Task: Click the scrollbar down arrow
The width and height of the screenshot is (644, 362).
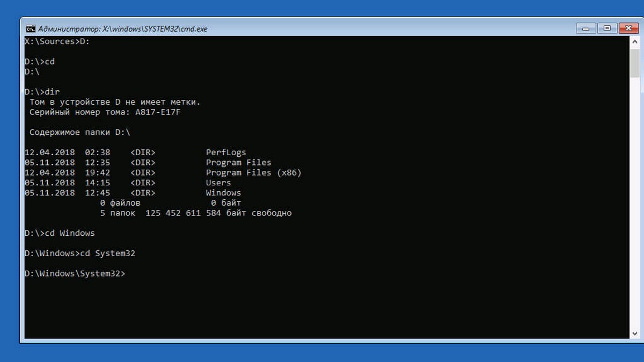Action: coord(635,334)
